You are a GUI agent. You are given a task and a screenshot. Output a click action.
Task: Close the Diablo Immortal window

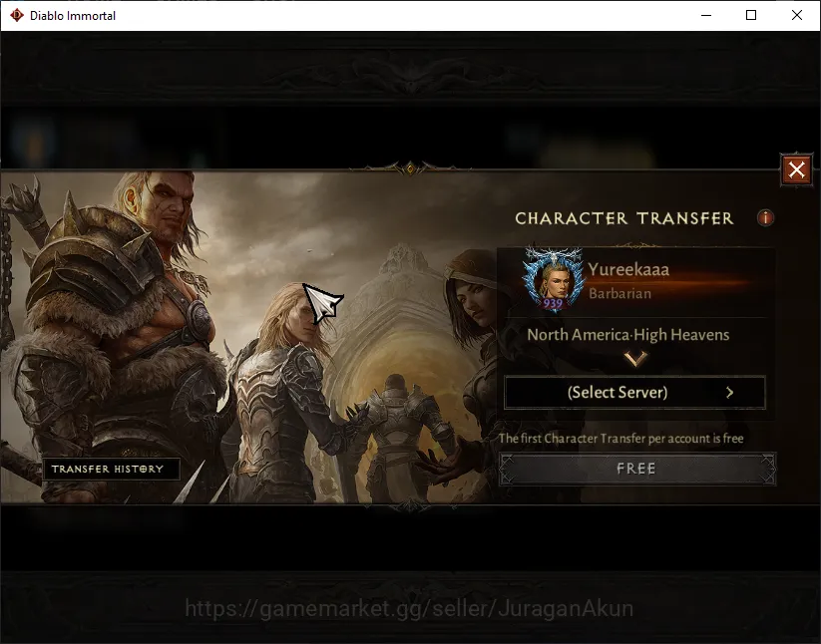[796, 15]
